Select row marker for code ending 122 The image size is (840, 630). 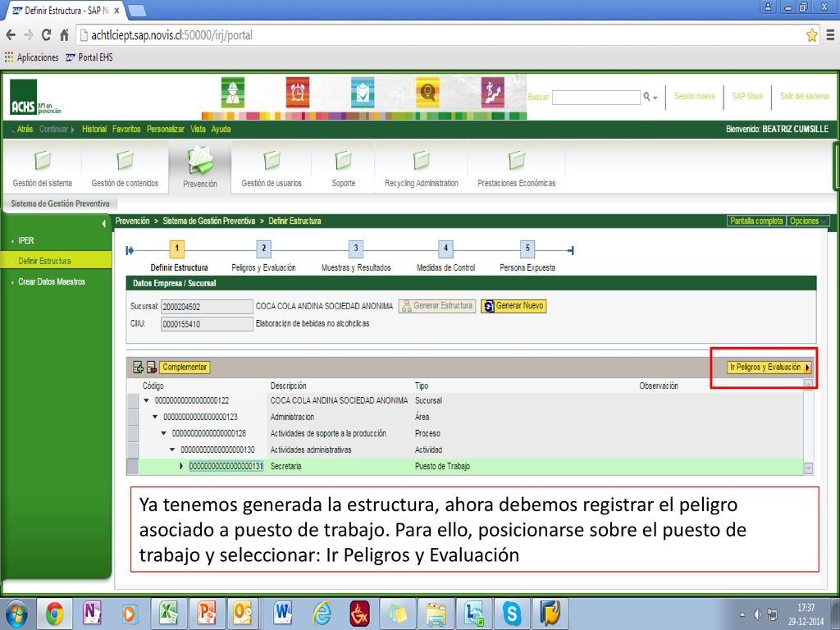coord(132,400)
